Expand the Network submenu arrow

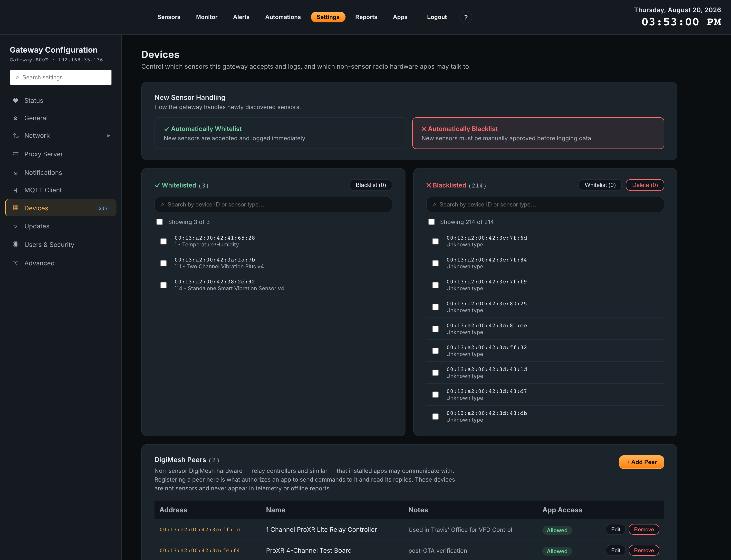click(x=109, y=136)
